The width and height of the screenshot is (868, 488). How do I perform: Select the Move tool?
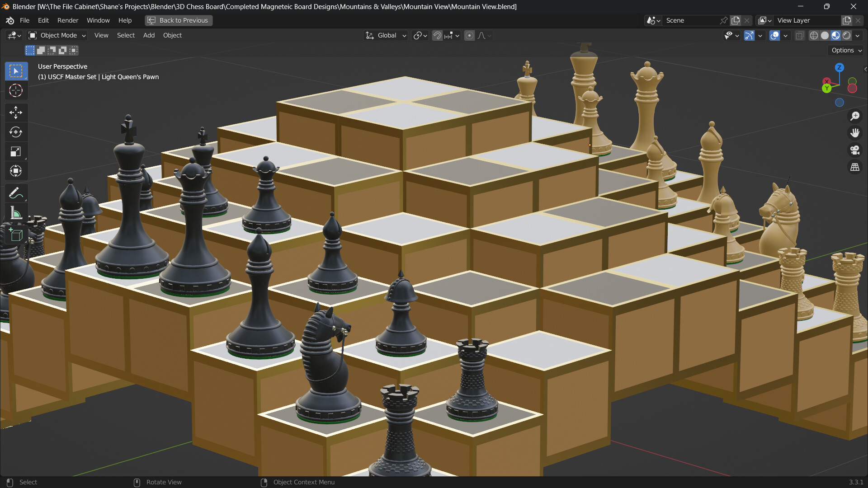coord(16,113)
